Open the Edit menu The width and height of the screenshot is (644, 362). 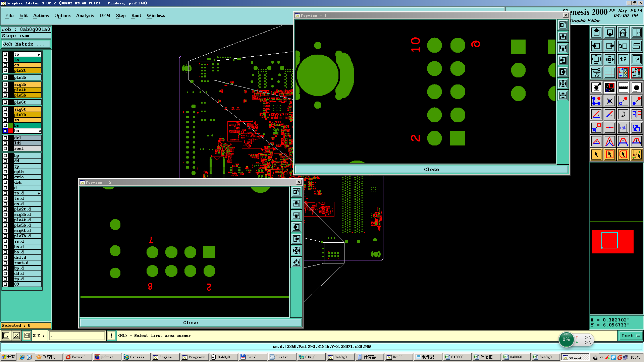click(x=23, y=15)
